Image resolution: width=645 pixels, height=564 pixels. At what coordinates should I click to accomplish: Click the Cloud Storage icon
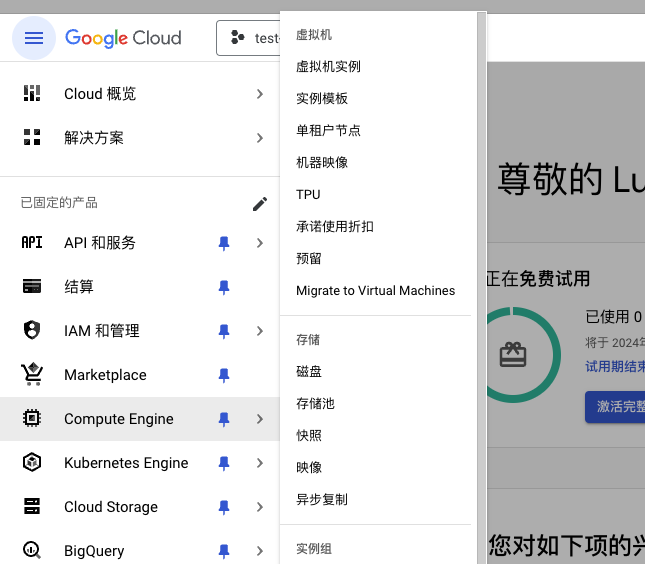pos(32,506)
